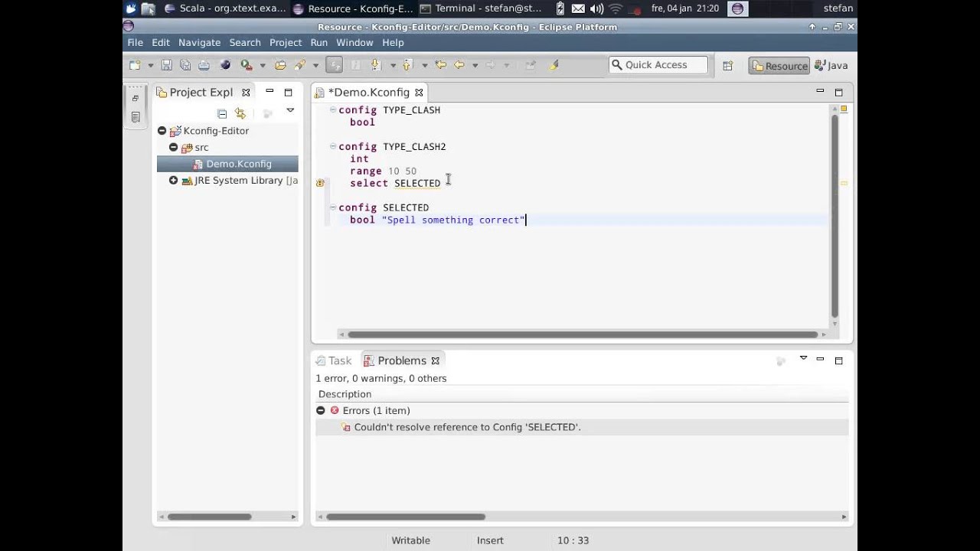The width and height of the screenshot is (980, 551).
Task: Click the Previous Annotation arrow icon
Action: [x=408, y=66]
